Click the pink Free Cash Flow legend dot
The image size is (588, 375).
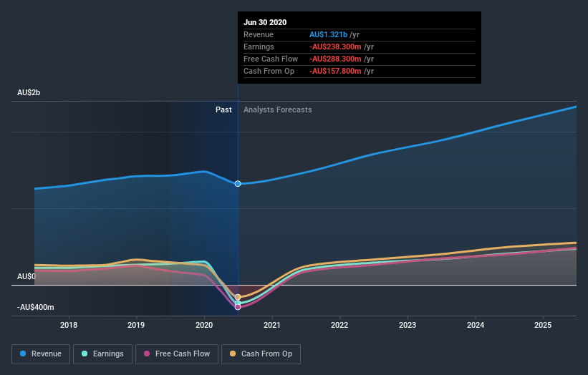tap(147, 354)
